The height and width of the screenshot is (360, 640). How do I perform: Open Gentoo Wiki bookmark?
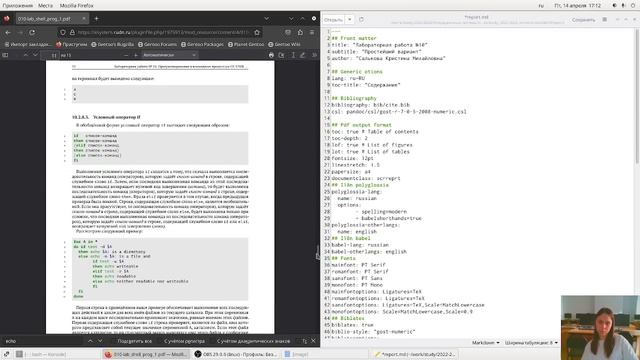click(x=284, y=44)
